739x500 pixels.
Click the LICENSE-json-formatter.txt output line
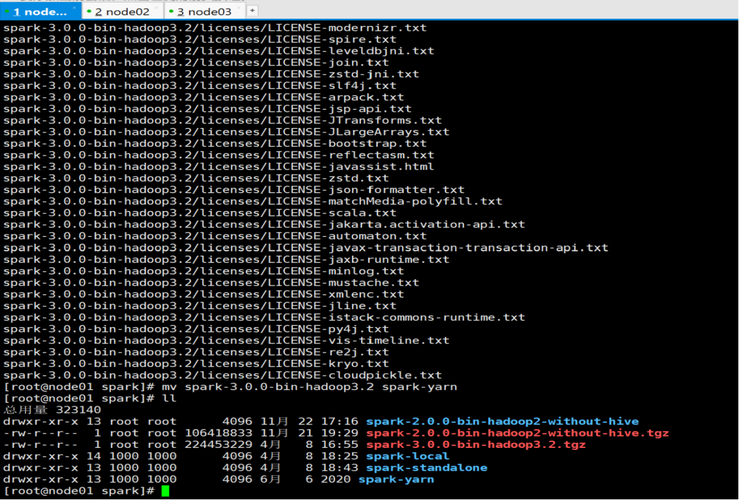point(234,190)
